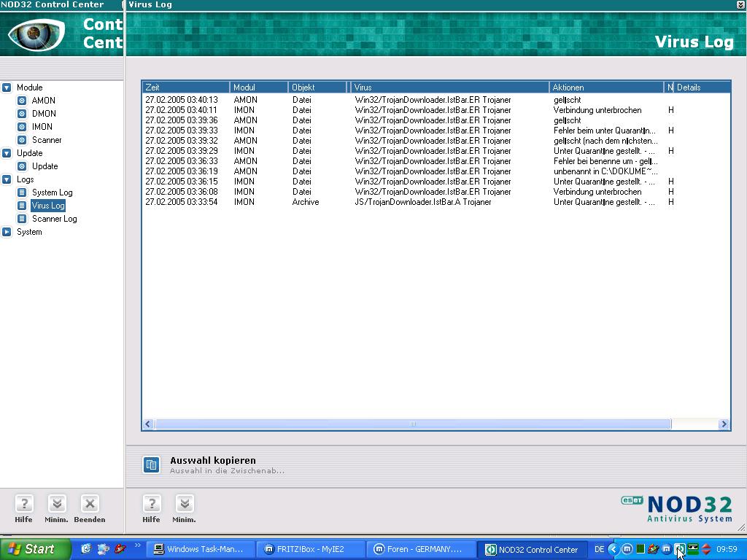
Task: Open the Scanner module entry
Action: (47, 140)
